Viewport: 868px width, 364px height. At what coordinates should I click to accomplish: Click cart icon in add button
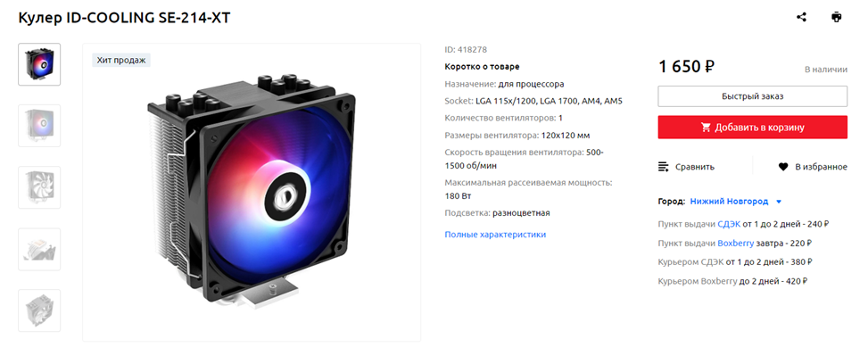706,128
